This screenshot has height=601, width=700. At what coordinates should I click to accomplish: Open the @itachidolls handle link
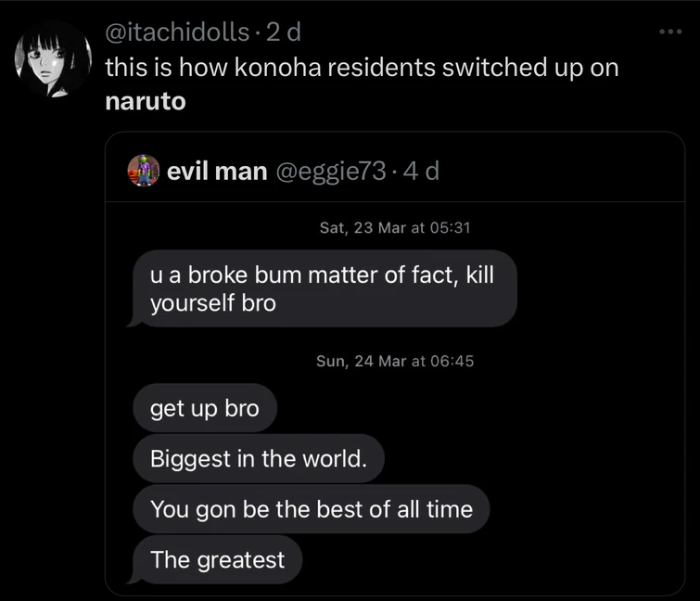pos(177,32)
